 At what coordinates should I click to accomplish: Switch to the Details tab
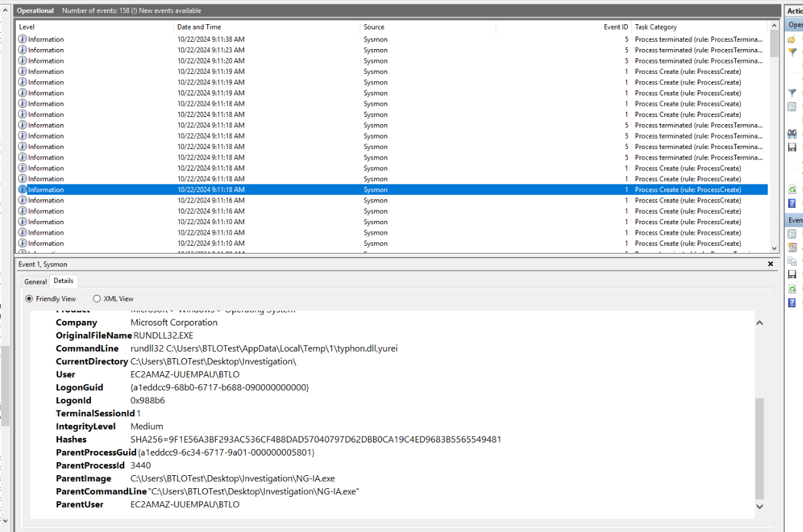(x=63, y=281)
